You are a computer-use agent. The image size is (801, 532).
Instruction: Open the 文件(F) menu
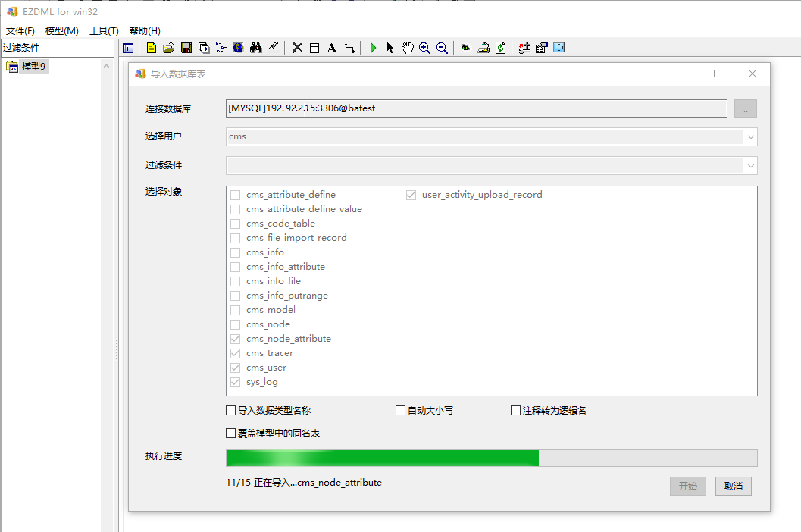point(20,30)
